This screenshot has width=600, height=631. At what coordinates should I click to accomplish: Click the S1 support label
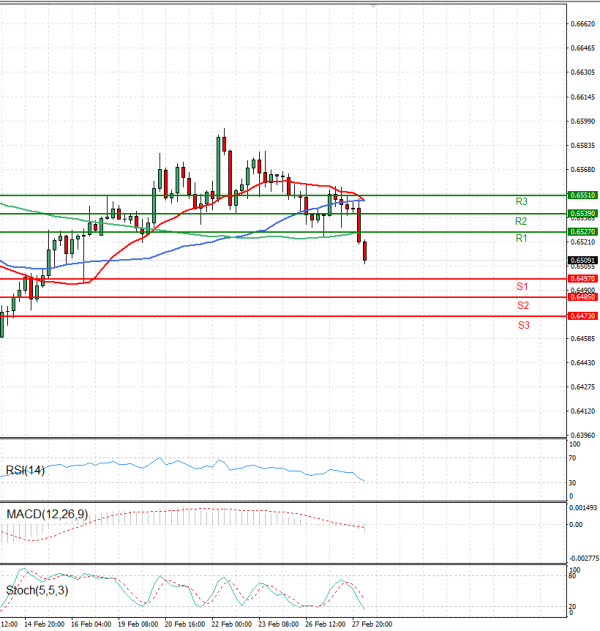click(x=522, y=287)
